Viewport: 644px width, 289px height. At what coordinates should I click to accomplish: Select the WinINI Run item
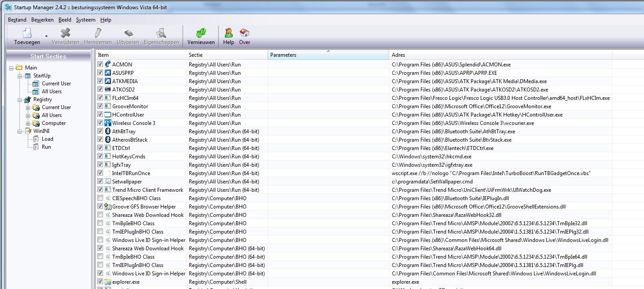[46, 147]
